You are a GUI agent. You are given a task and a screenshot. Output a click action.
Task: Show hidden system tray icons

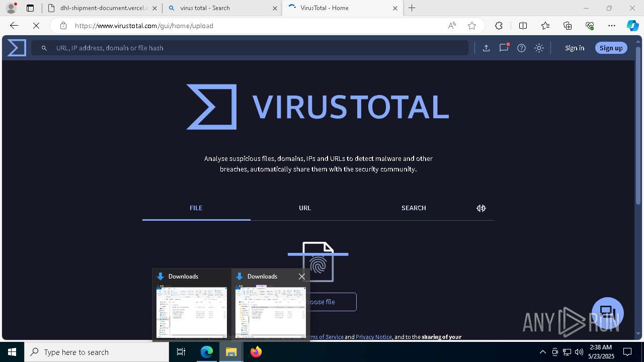pyautogui.click(x=542, y=352)
